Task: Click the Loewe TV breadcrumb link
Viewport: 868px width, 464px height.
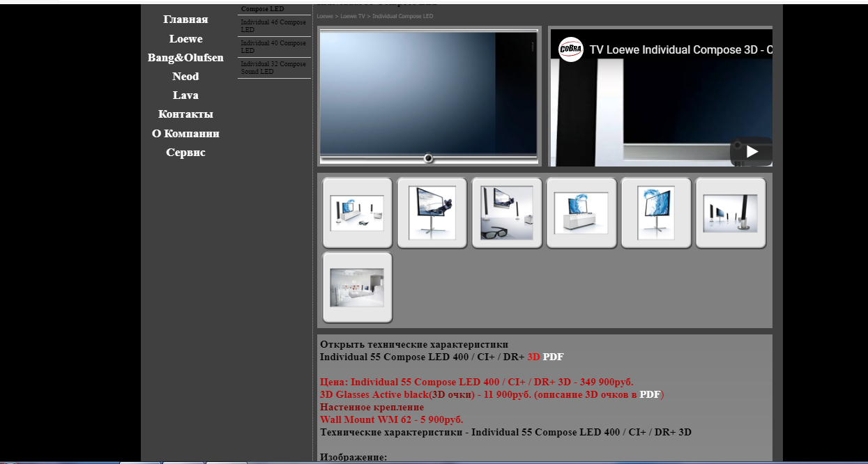Action: pos(352,16)
